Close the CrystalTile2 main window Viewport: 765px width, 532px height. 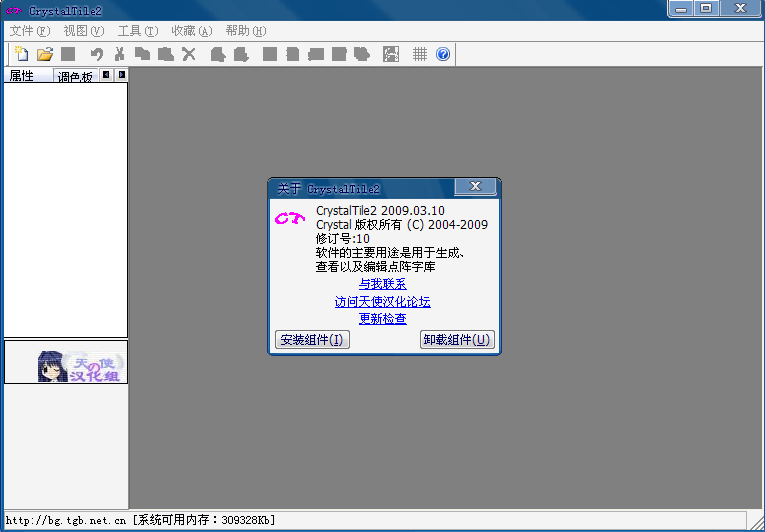(x=740, y=8)
